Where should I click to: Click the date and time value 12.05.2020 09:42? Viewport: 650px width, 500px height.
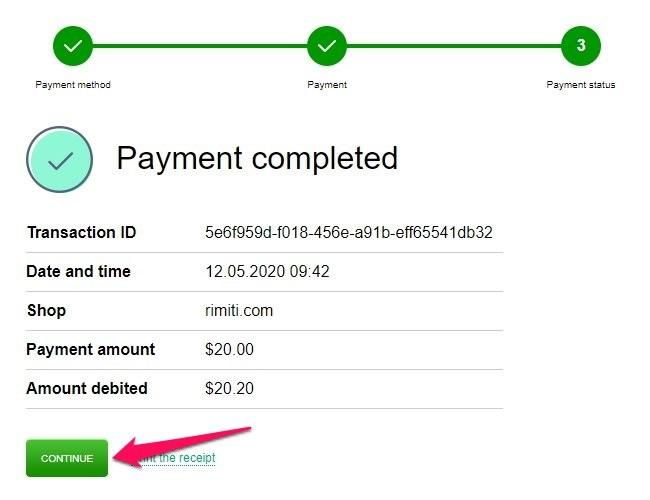(267, 272)
